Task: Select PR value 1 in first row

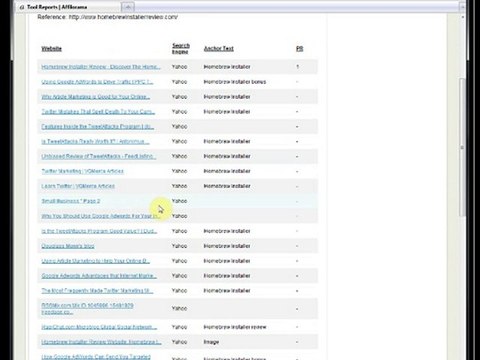Action: (x=297, y=67)
